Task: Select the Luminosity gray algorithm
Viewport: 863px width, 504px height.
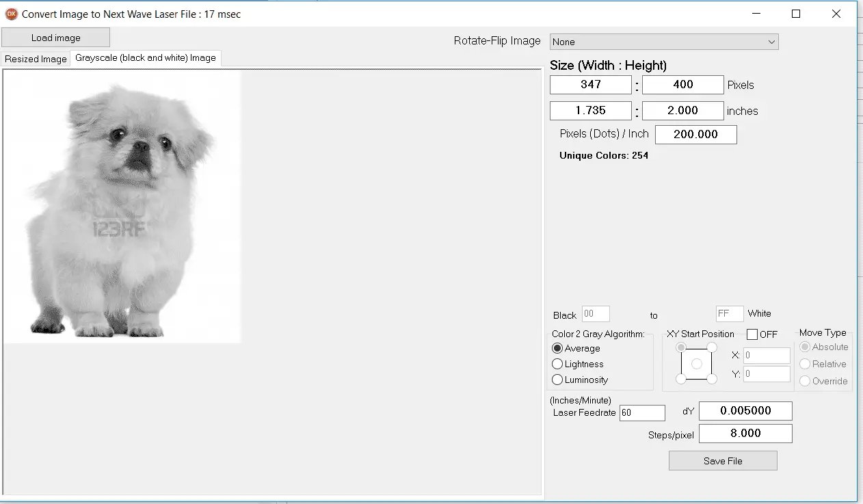Action: [580, 380]
